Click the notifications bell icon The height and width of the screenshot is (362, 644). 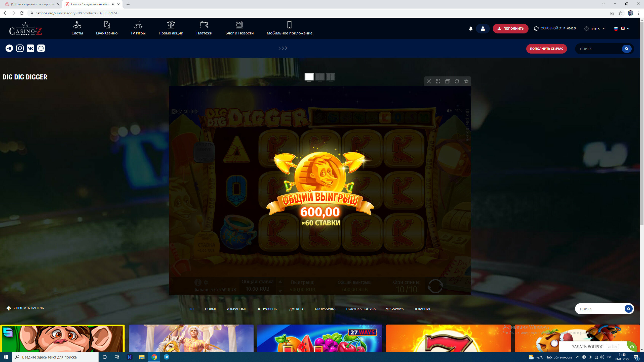click(x=471, y=29)
